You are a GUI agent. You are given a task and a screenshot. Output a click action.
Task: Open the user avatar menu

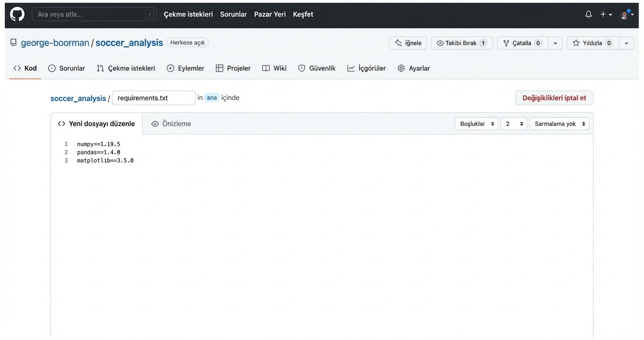point(626,14)
